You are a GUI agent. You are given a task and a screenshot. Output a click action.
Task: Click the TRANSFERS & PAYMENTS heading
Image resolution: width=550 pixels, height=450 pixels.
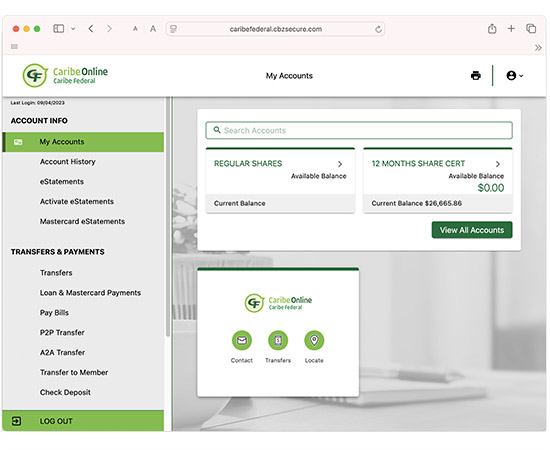(58, 252)
